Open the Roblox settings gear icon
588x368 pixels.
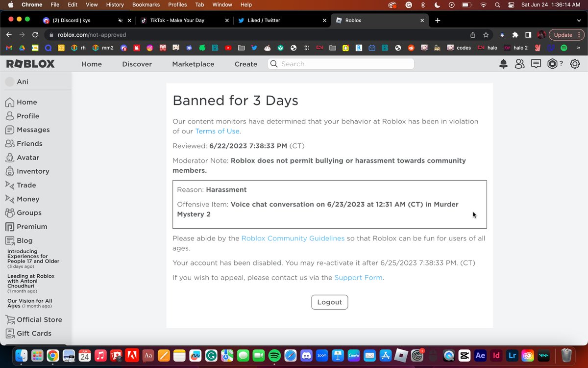[575, 64]
